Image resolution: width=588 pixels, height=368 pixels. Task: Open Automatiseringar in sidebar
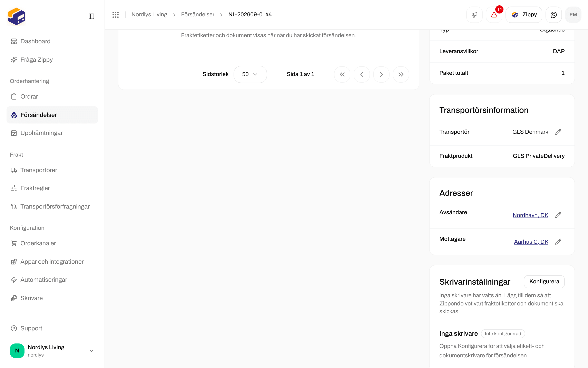point(52,280)
